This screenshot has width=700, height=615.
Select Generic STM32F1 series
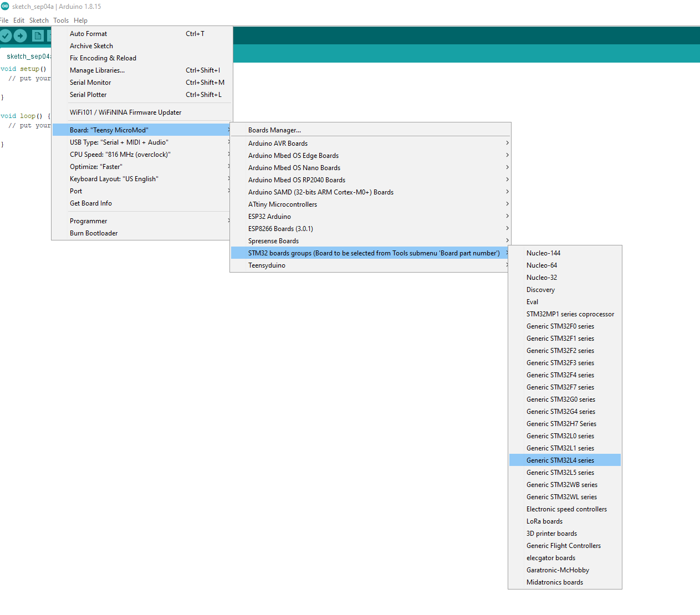(565, 339)
